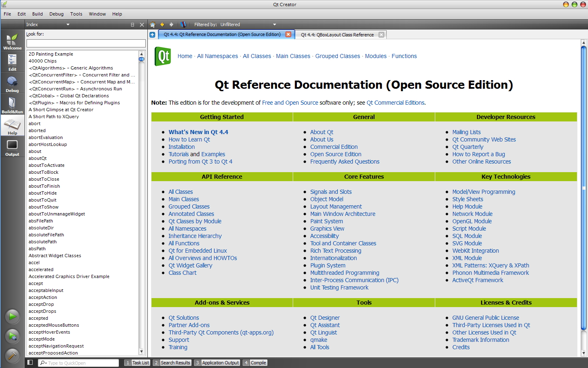Select 'A Short Path to XQuery' entry
Viewport: 588px width, 368px height.
54,117
